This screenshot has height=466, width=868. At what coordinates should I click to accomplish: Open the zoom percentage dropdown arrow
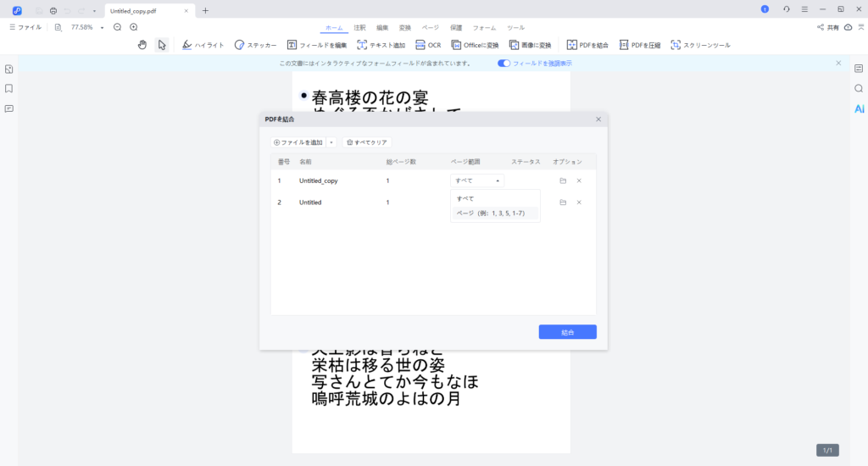(x=102, y=28)
